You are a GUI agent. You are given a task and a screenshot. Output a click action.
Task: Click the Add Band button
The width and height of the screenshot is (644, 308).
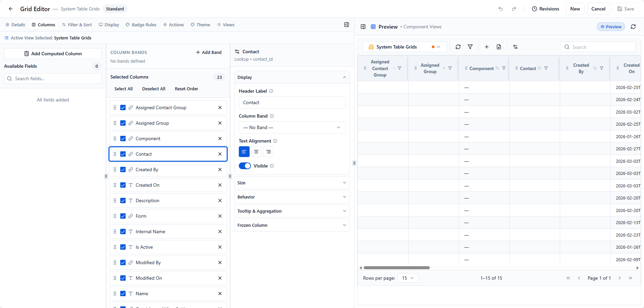click(209, 52)
